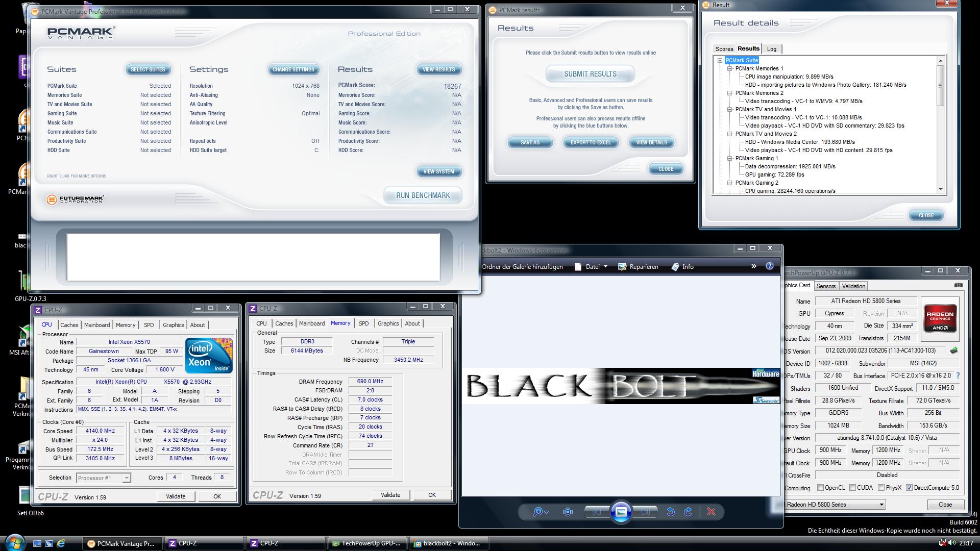Click VIEW DETAILS button in PCMark results
980x551 pixels.
pyautogui.click(x=651, y=142)
